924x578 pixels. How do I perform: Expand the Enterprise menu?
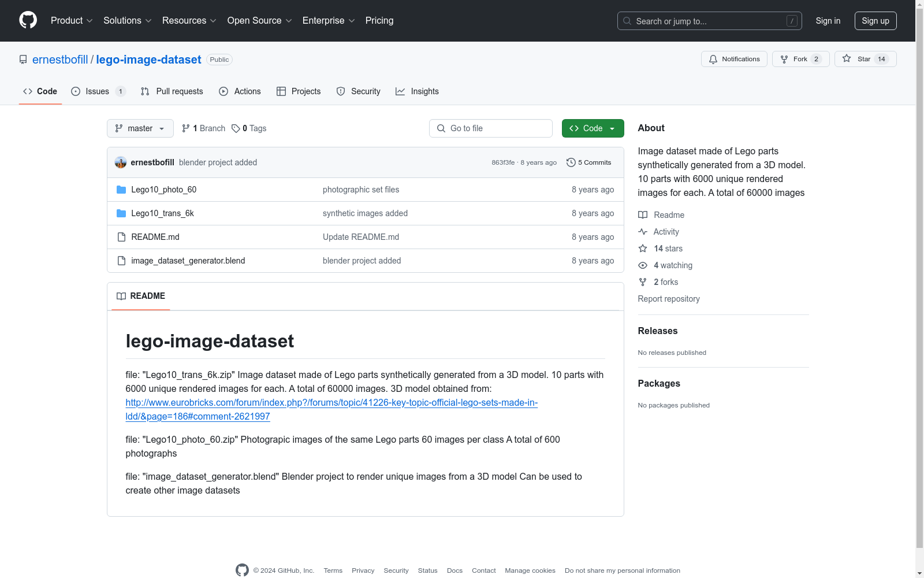[x=329, y=20]
